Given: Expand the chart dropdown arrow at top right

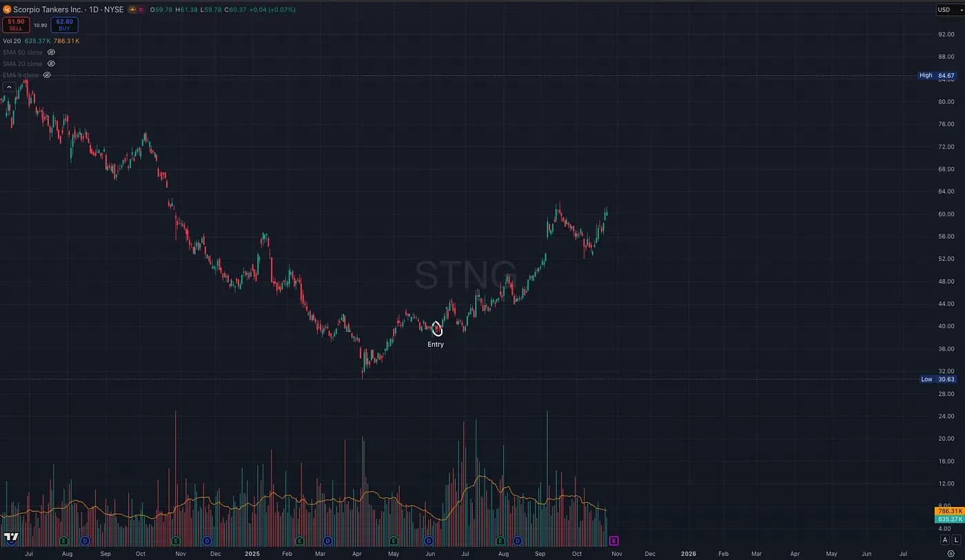Looking at the screenshot, I should 961,10.
